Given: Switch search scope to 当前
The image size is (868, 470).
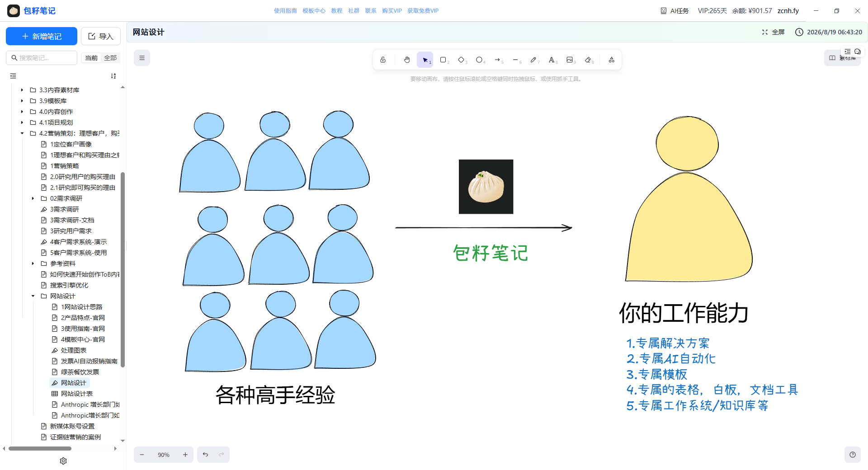Looking at the screenshot, I should pyautogui.click(x=91, y=58).
